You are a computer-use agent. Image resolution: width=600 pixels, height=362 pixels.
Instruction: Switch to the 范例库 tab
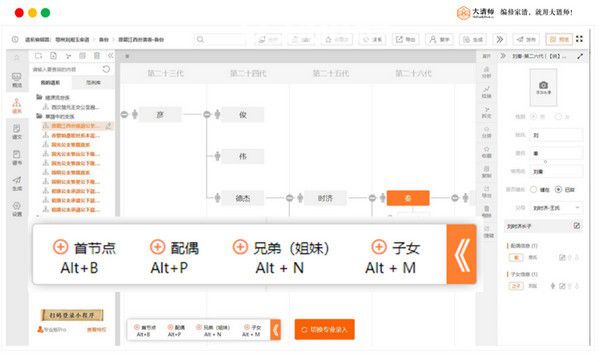point(93,82)
